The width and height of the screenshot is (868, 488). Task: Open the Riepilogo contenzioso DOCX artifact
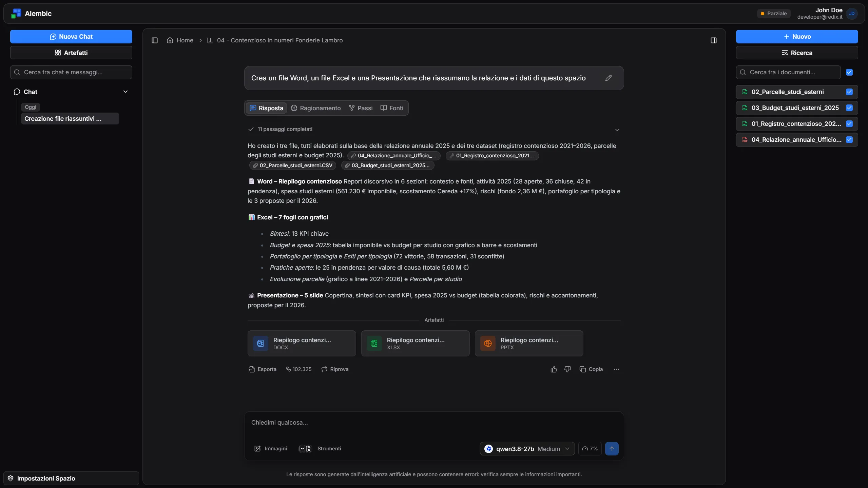[x=302, y=344]
